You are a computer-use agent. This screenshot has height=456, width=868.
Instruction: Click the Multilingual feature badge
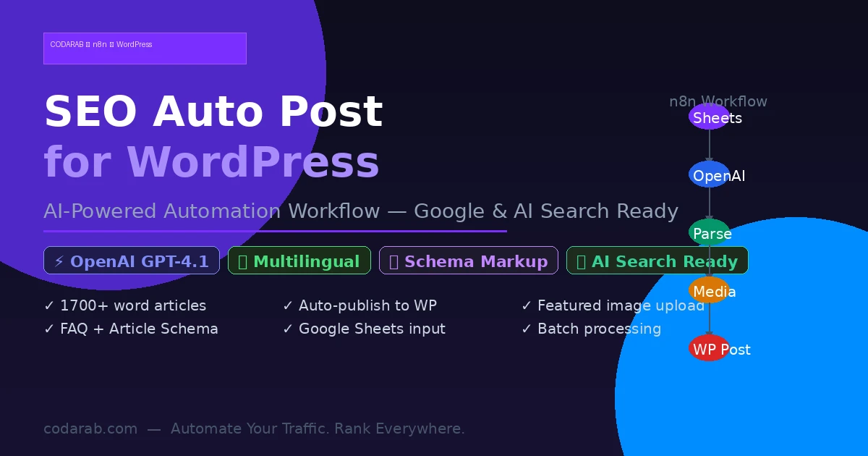(299, 261)
